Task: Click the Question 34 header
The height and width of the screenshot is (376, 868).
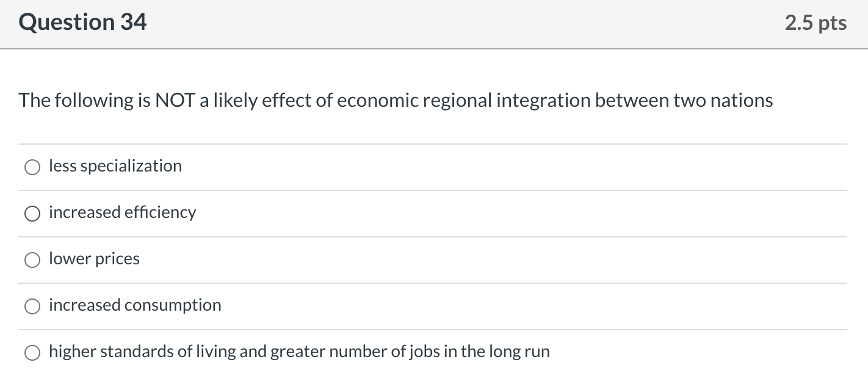Action: click(82, 22)
